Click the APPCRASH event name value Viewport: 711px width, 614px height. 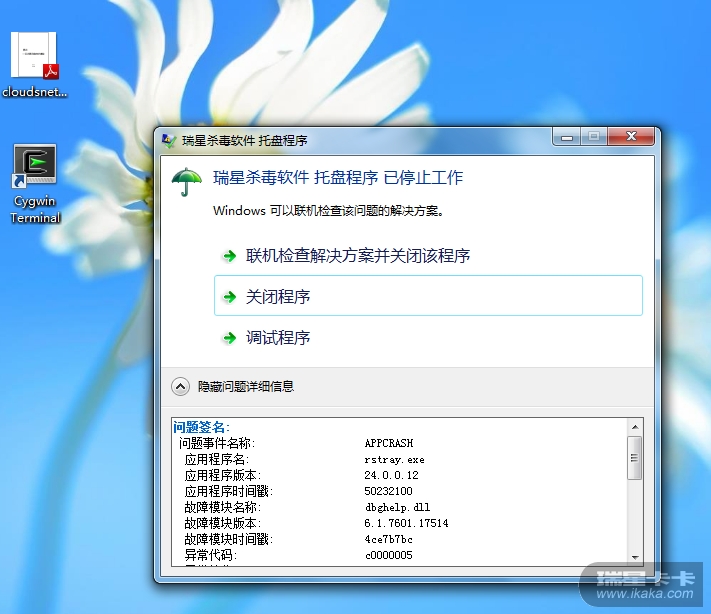click(x=389, y=443)
